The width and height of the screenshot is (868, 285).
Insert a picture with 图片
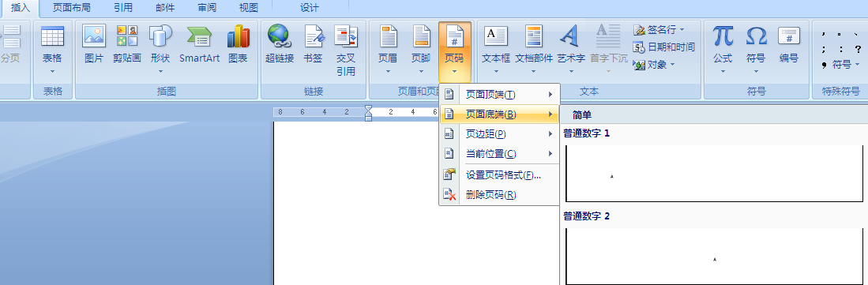coord(94,44)
